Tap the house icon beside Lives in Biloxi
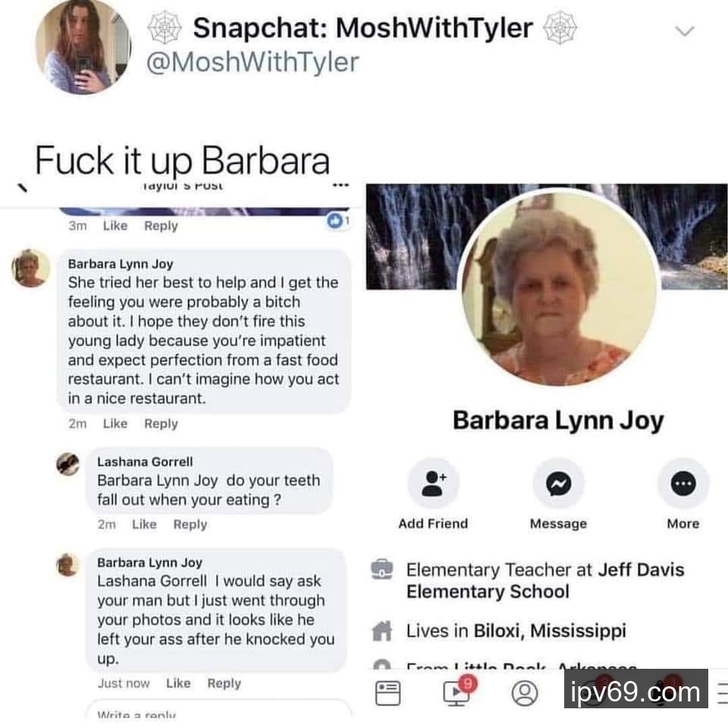This screenshot has height=728, width=728. (x=382, y=631)
